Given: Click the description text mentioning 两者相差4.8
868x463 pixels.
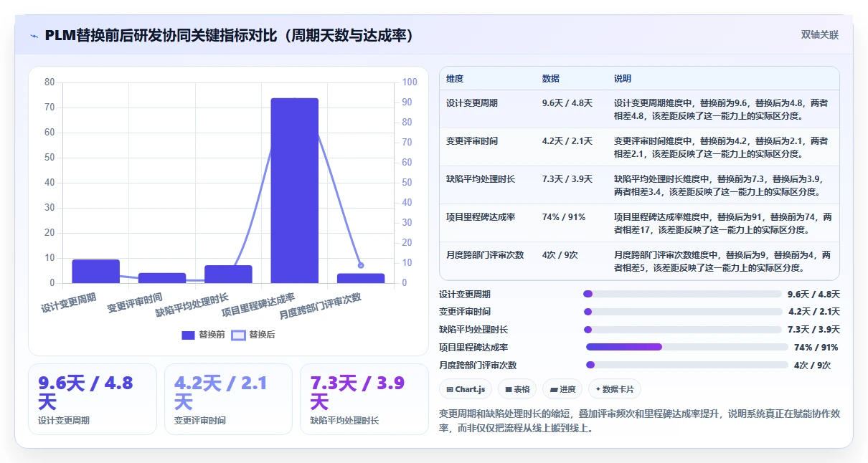Looking at the screenshot, I should coord(721,109).
